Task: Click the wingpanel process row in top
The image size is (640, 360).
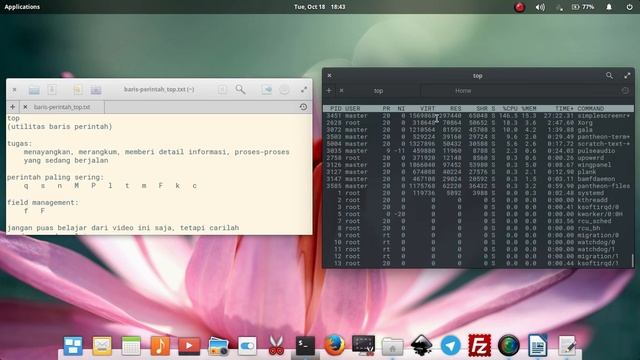Action: coord(478,165)
